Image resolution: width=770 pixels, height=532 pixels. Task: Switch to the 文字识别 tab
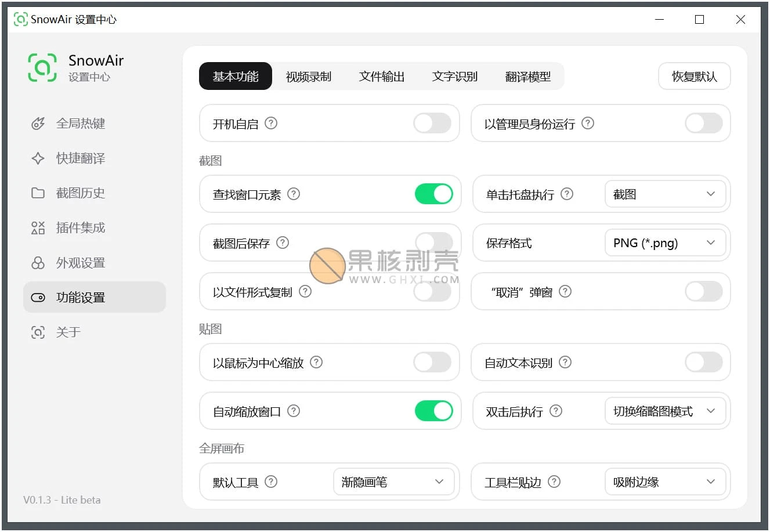pos(455,76)
